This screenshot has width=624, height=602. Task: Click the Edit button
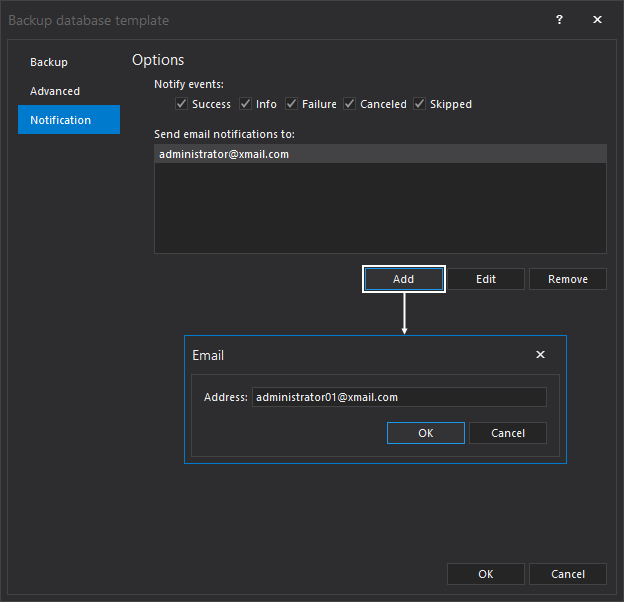coord(486,279)
